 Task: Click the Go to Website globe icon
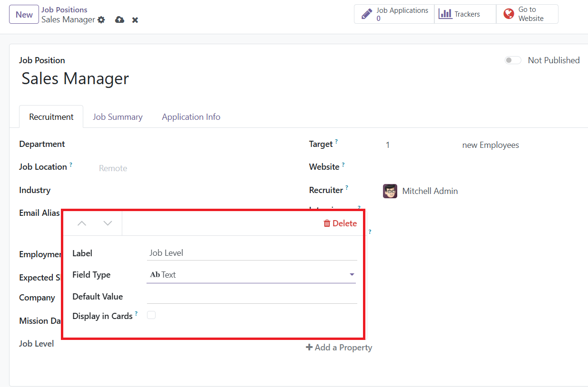click(x=509, y=14)
